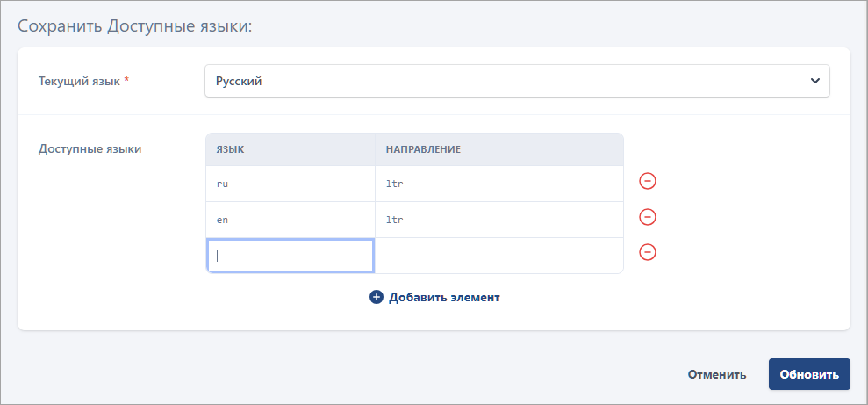
Task: Click the Добавить элемент link text
Action: [x=444, y=297]
